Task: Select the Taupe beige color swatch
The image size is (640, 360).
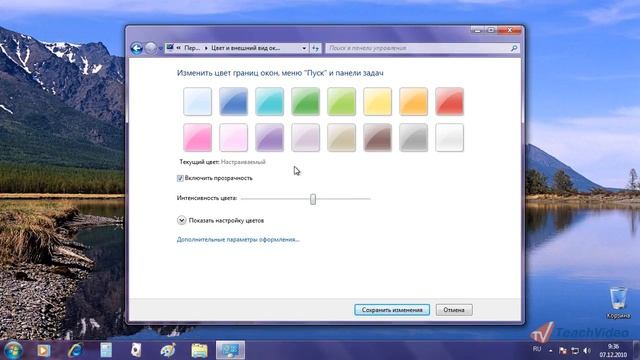Action: (342, 138)
